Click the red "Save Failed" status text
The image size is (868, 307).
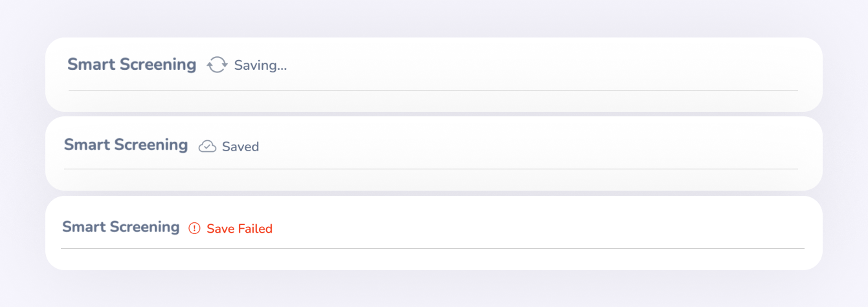[239, 228]
